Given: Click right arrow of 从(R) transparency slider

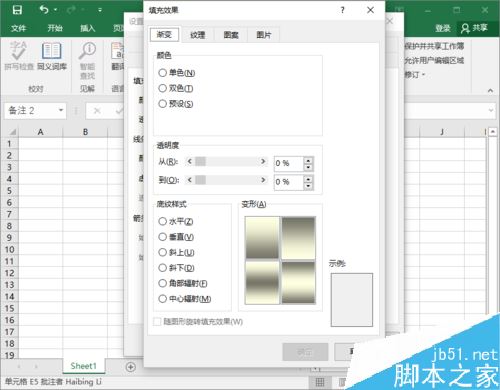Looking at the screenshot, I should pyautogui.click(x=263, y=162).
